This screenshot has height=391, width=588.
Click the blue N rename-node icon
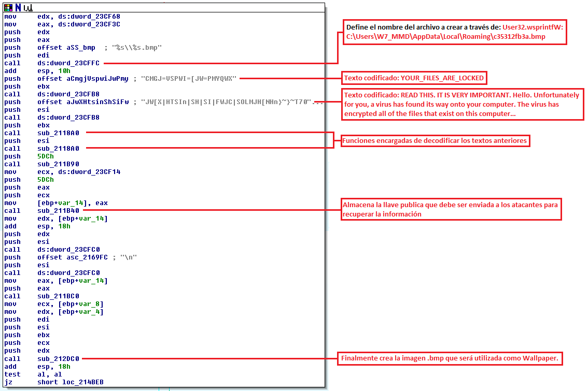click(x=18, y=7)
